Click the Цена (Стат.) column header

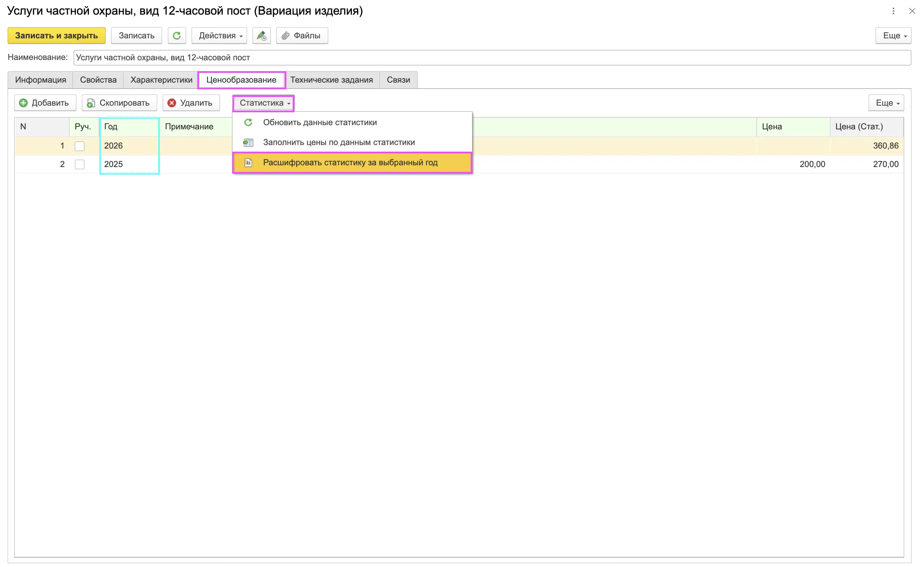coord(867,127)
